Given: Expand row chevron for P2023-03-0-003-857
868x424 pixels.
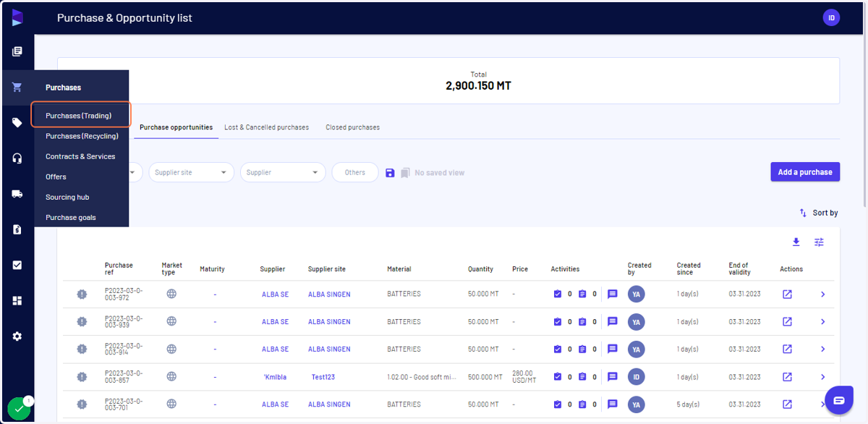Looking at the screenshot, I should [822, 377].
